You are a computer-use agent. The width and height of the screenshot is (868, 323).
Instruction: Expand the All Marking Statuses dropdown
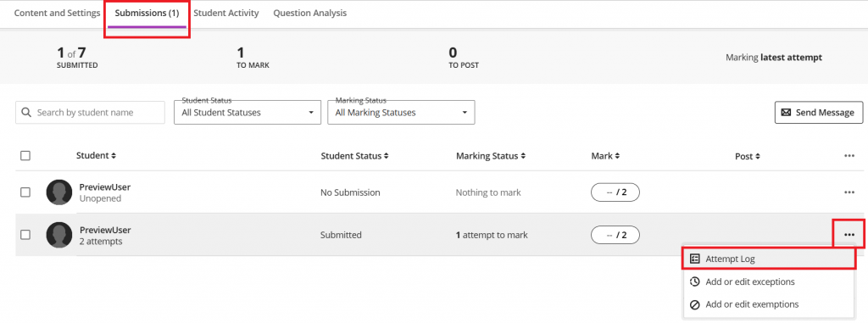(x=401, y=113)
